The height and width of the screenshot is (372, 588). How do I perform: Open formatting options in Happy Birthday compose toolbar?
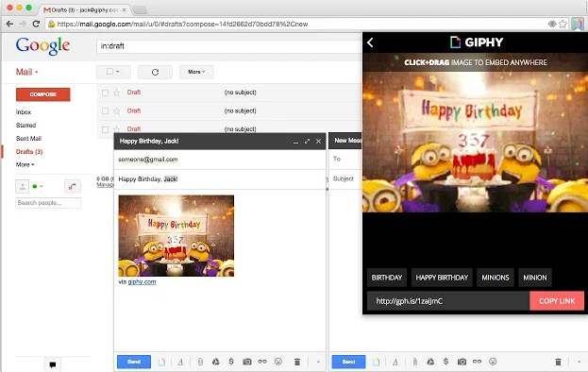pos(180,362)
